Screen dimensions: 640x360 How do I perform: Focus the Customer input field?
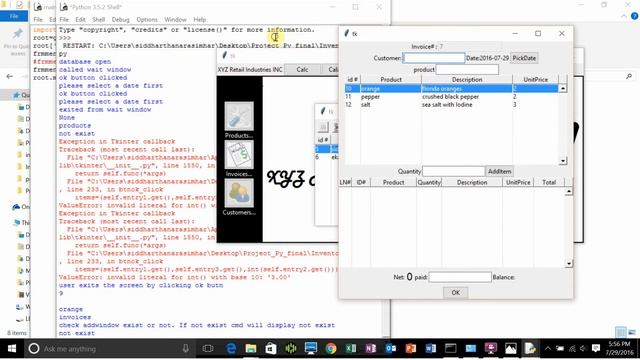tap(434, 58)
